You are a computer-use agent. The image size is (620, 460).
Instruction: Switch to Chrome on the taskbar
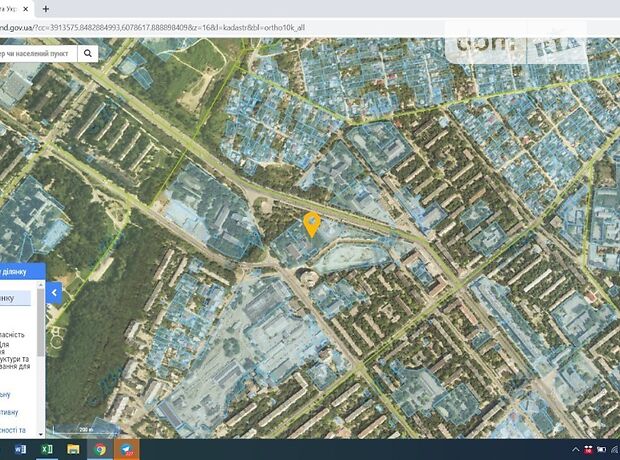pos(100,449)
